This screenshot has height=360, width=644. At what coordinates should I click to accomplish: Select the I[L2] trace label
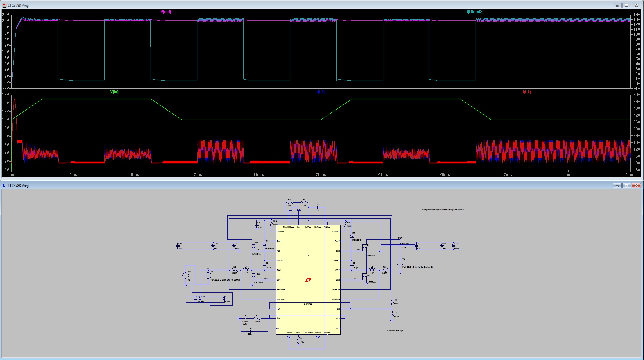[x=320, y=92]
